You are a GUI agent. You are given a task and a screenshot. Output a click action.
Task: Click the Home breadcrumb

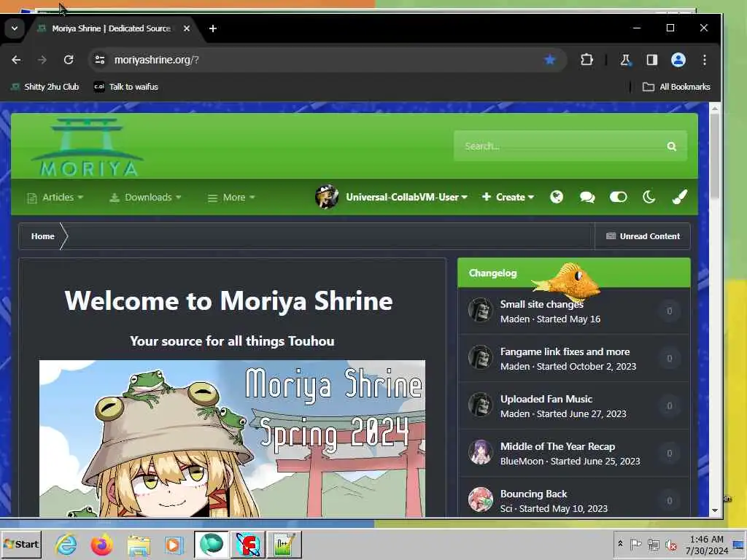[x=43, y=236]
